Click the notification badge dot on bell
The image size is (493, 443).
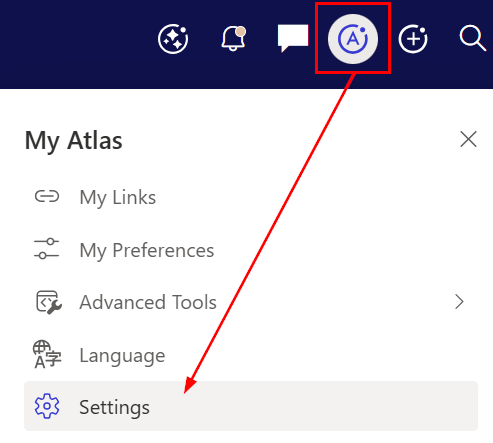241,32
